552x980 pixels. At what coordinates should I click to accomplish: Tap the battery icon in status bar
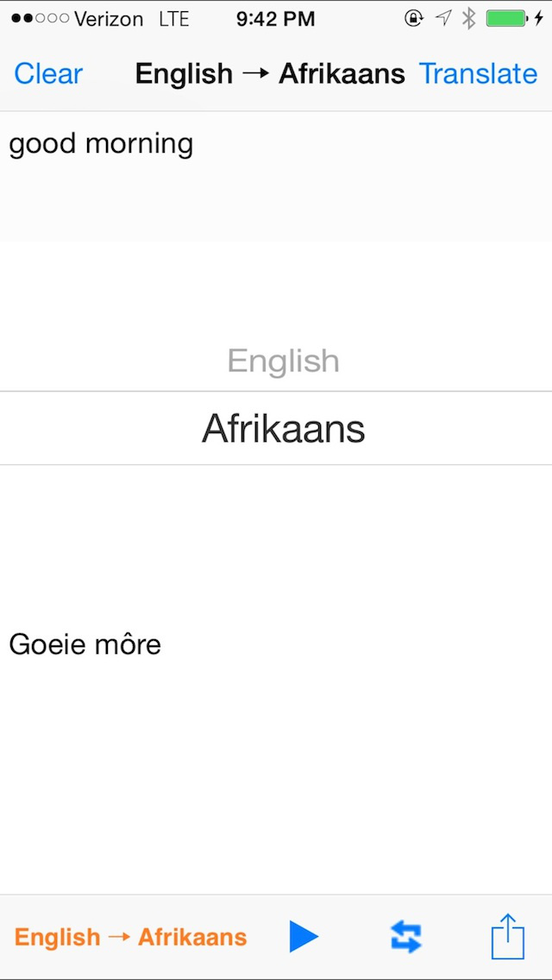click(x=507, y=18)
